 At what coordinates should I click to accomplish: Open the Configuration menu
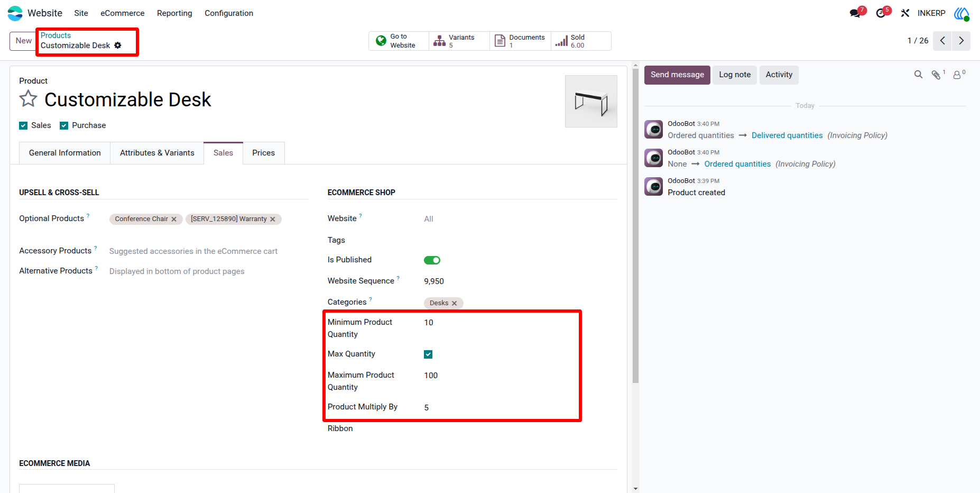229,13
